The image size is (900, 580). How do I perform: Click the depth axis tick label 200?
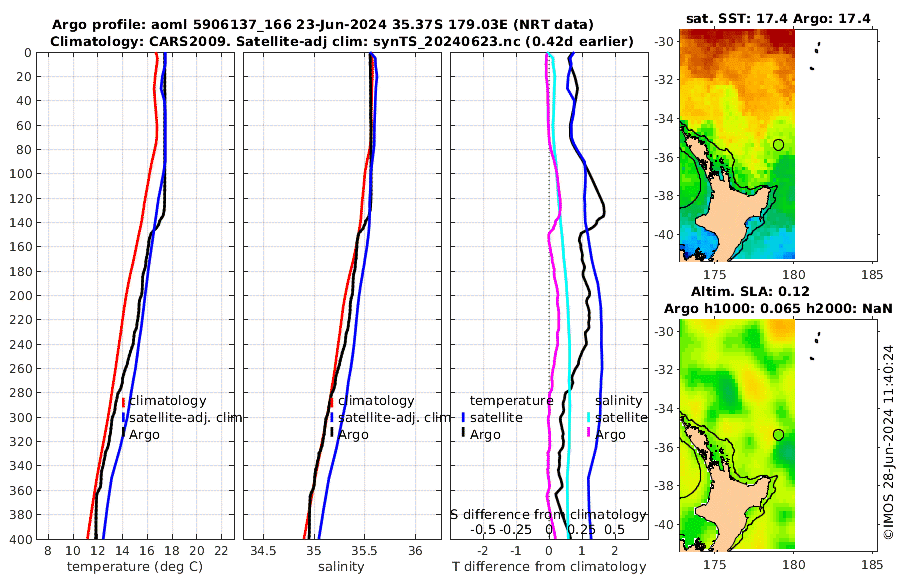click(x=20, y=296)
